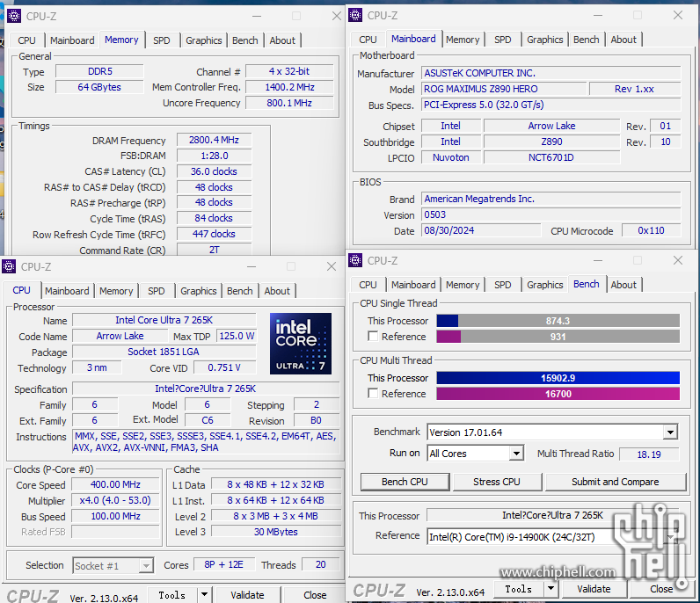
Task: Enable the Reference checkbox under CPU Single Thread
Action: [373, 336]
